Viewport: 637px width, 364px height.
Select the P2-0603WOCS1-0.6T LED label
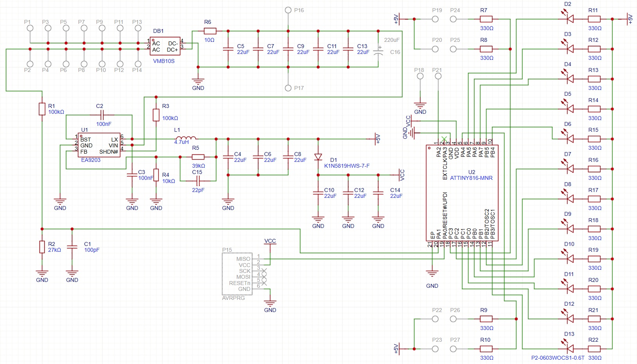click(558, 358)
